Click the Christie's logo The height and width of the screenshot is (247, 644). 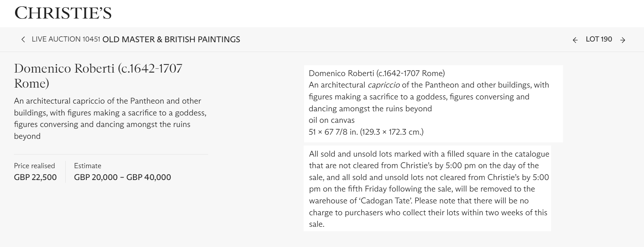pyautogui.click(x=63, y=13)
